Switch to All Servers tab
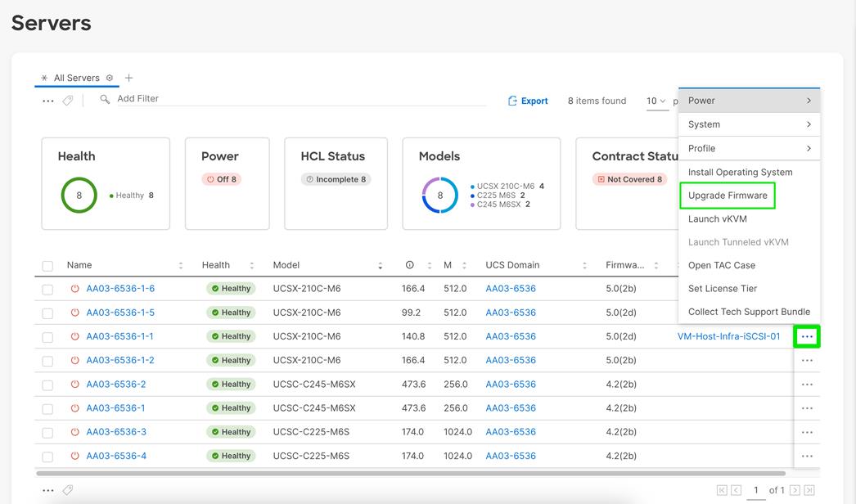 76,78
